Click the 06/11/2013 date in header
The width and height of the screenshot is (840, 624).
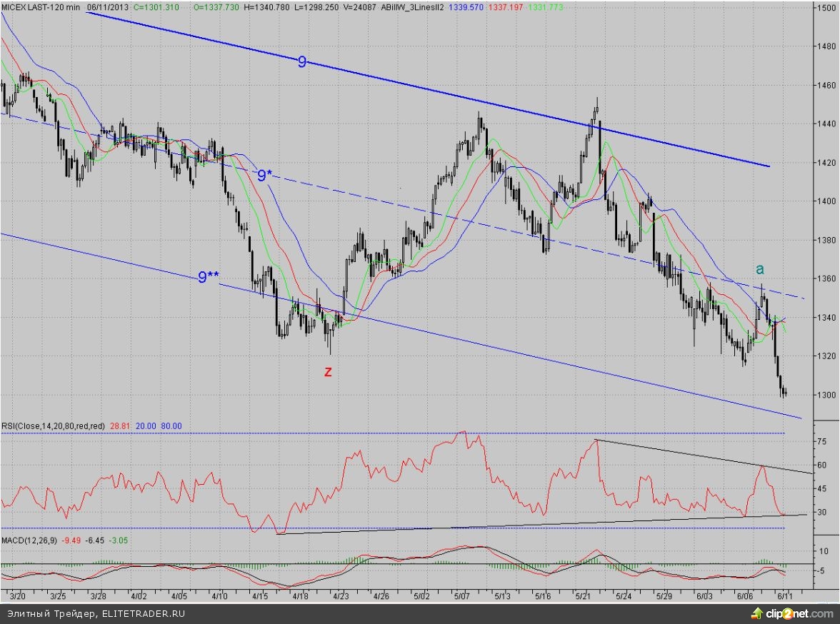108,6
